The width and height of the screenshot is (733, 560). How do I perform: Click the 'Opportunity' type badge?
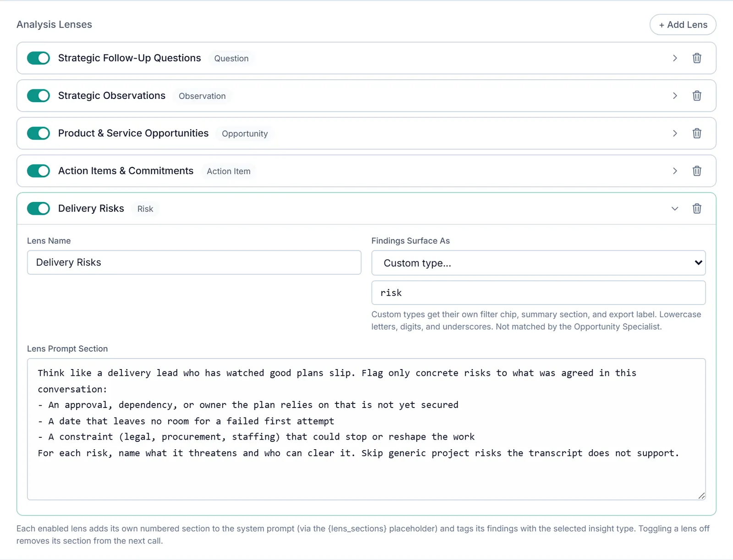tap(245, 133)
